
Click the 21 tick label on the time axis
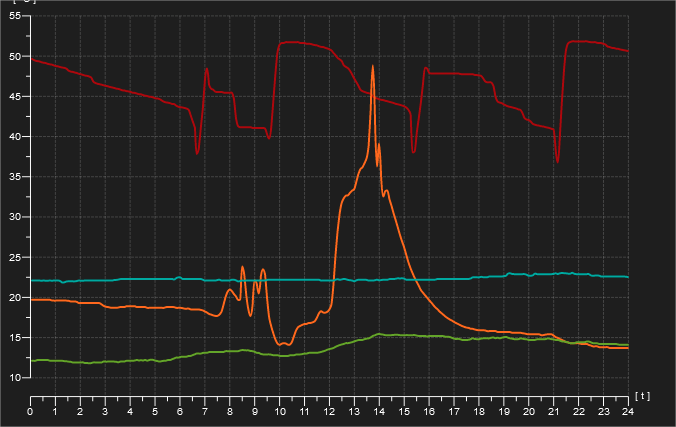(x=554, y=412)
